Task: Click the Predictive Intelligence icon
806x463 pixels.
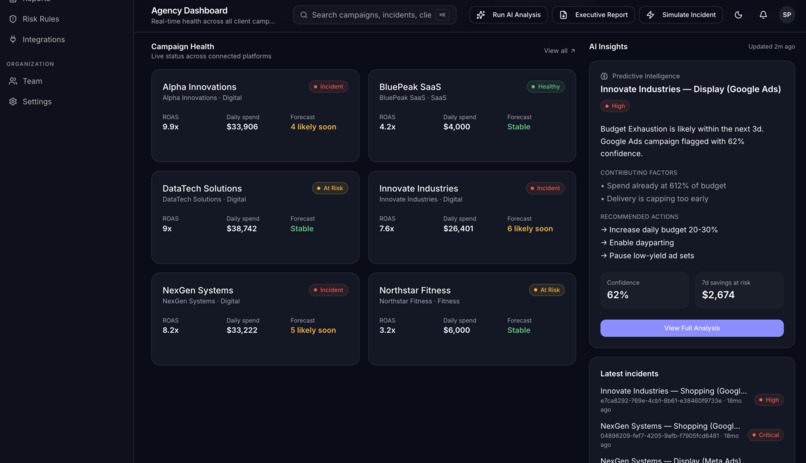Action: 604,76
